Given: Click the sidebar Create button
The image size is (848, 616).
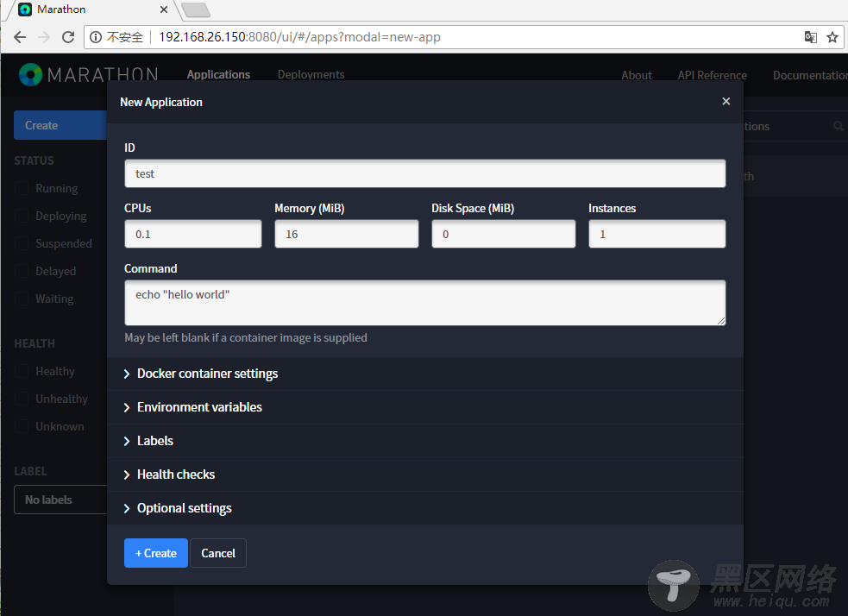Looking at the screenshot, I should point(60,125).
